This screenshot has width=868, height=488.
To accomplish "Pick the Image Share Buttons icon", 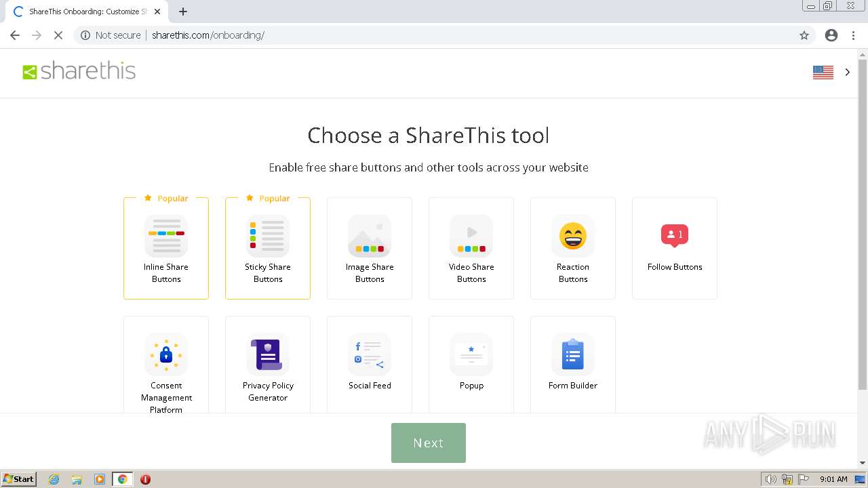I will pos(370,236).
